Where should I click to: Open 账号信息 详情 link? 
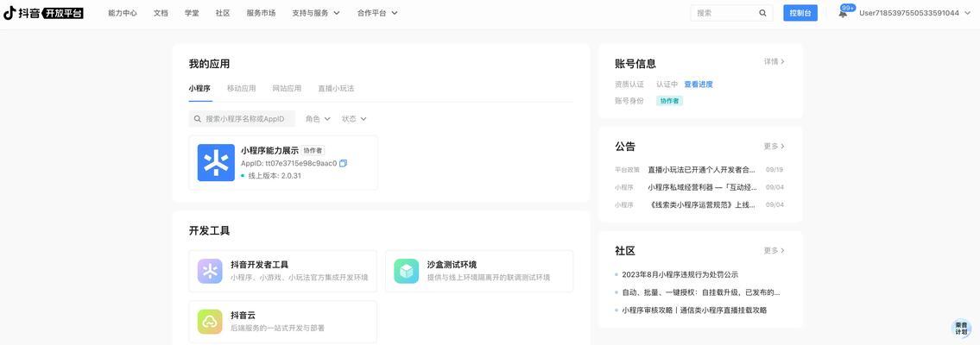tap(774, 62)
